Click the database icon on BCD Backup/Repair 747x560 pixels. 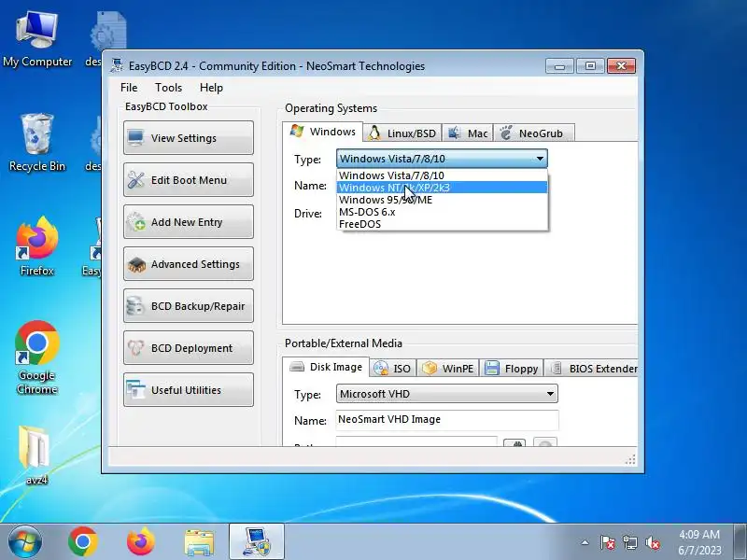click(135, 306)
